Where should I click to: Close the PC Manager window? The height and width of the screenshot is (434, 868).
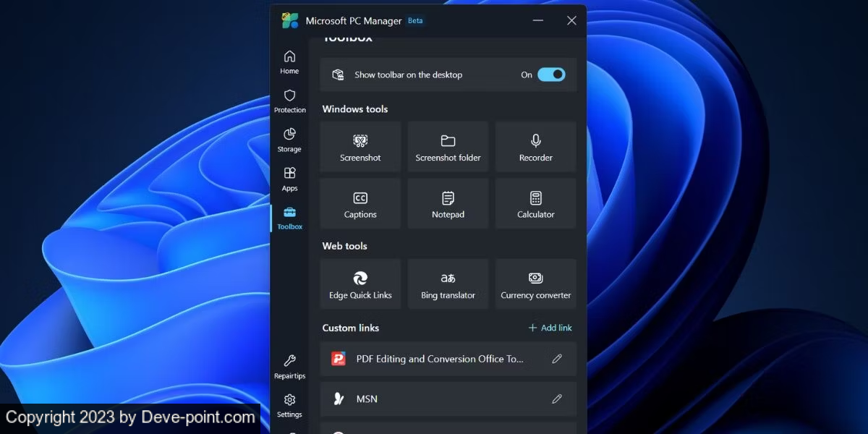(x=571, y=20)
